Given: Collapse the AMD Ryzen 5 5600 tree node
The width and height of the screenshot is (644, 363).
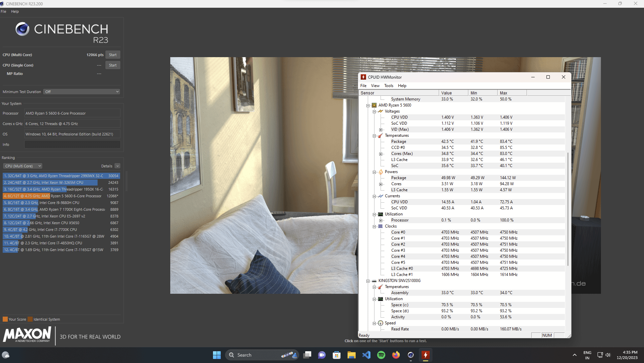Looking at the screenshot, I should [368, 106].
